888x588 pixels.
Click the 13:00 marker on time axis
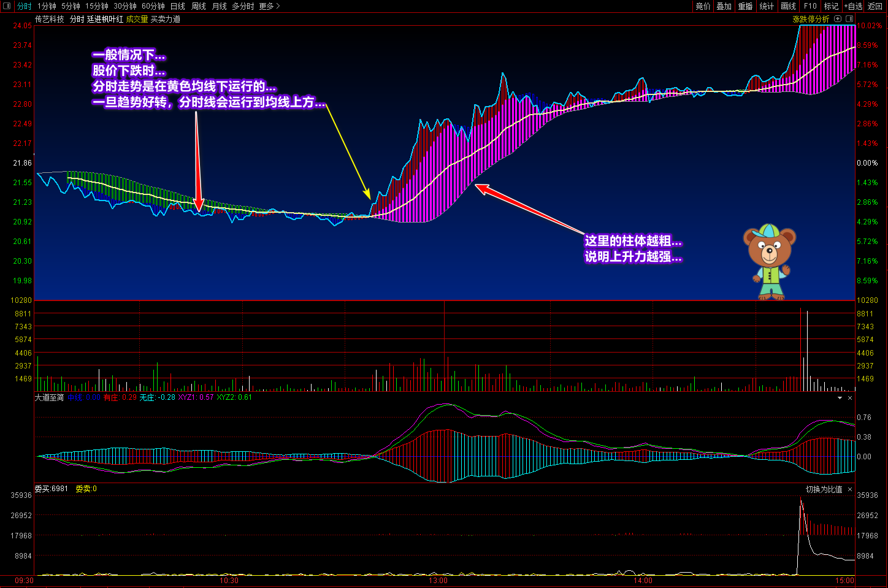pyautogui.click(x=438, y=580)
